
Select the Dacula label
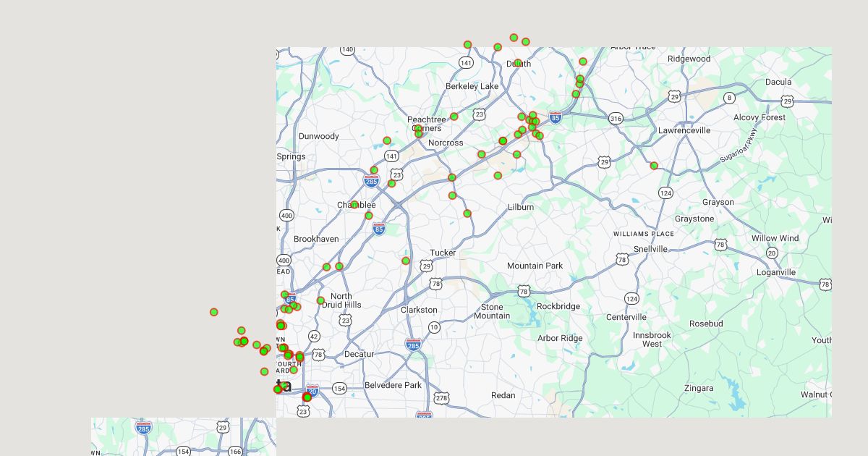point(778,82)
